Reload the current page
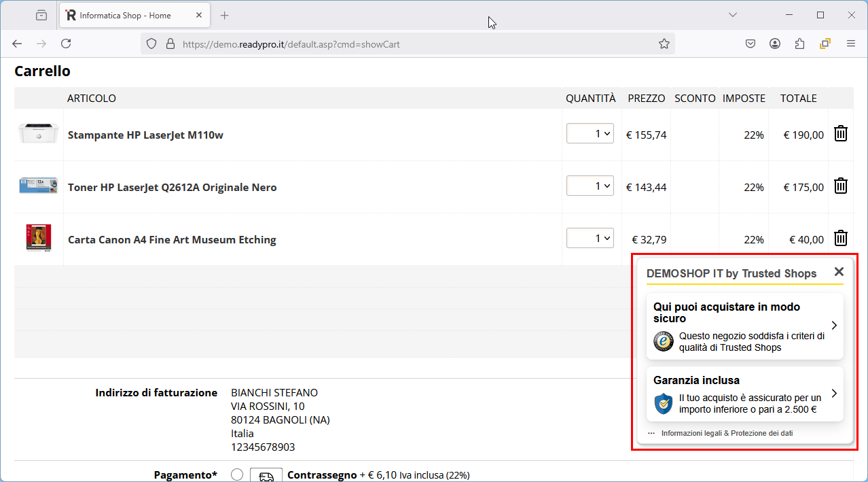 tap(66, 44)
